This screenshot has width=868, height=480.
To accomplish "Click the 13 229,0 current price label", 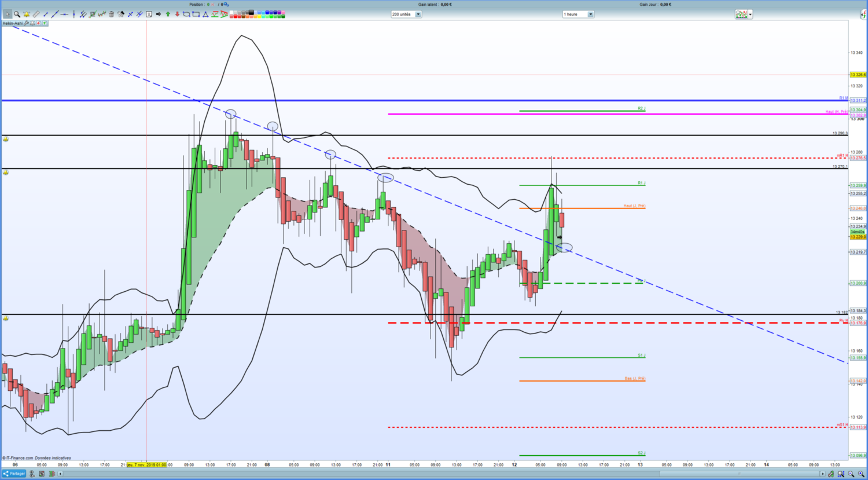I will click(x=858, y=237).
